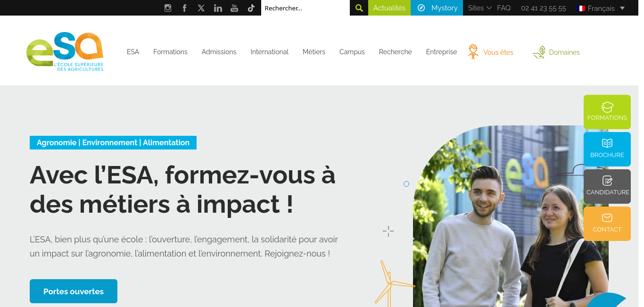
Task: Expand the Vous êtes menu
Action: [x=491, y=52]
